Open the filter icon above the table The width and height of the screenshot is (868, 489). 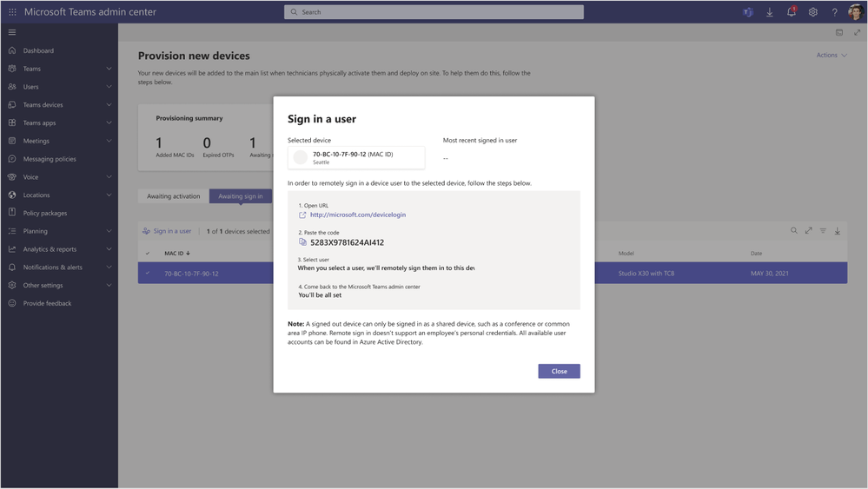[x=823, y=231]
